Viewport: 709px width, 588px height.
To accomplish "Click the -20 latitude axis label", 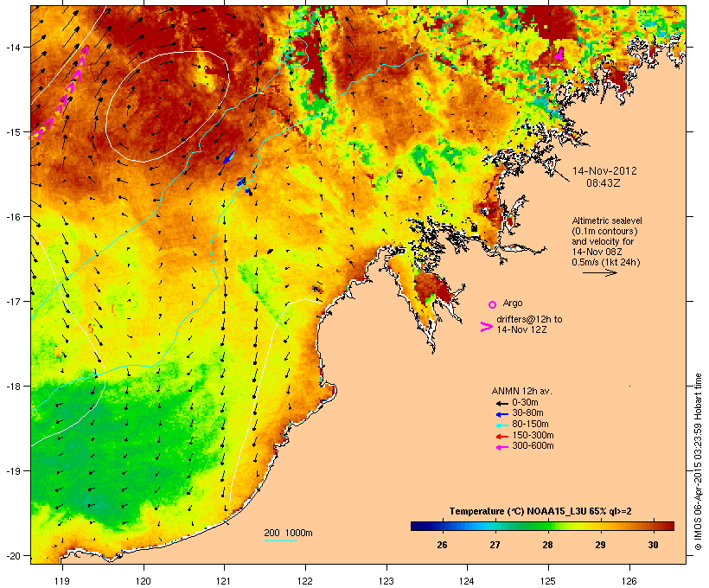I will [12, 556].
